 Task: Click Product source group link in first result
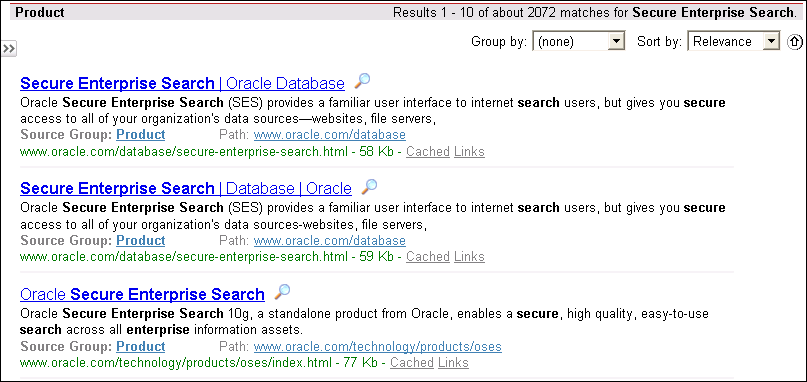point(141,135)
